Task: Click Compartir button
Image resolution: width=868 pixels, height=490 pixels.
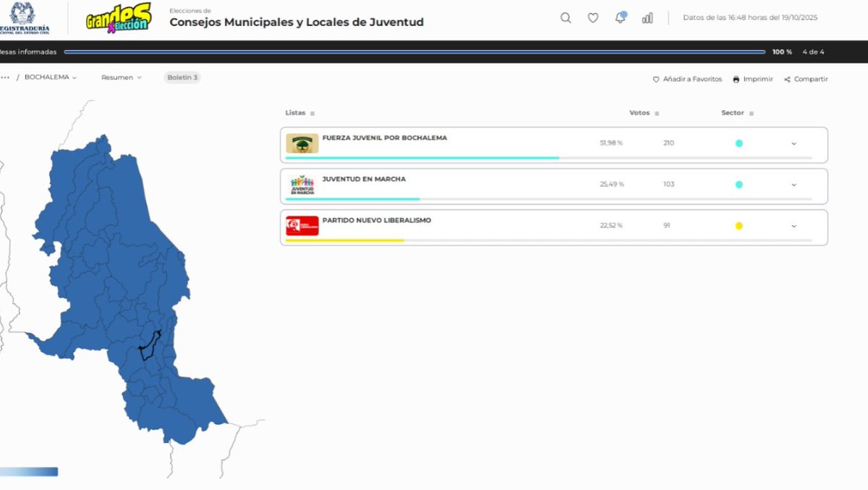Action: point(806,80)
